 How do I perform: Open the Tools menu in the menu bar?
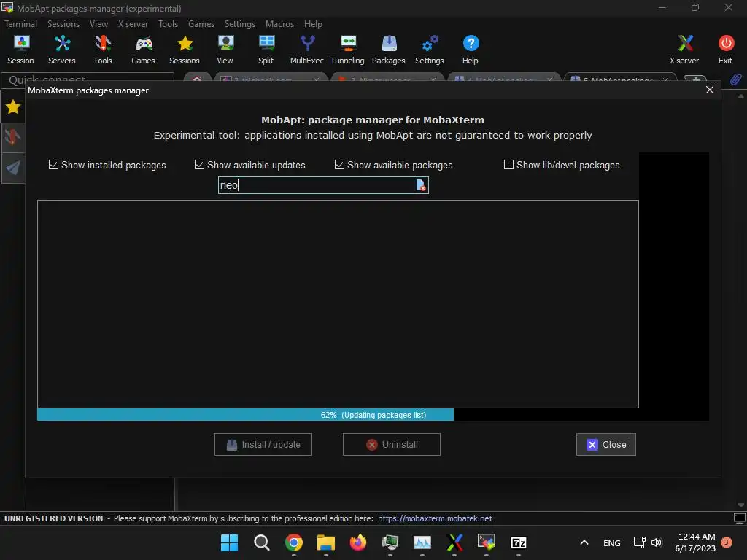click(x=169, y=24)
